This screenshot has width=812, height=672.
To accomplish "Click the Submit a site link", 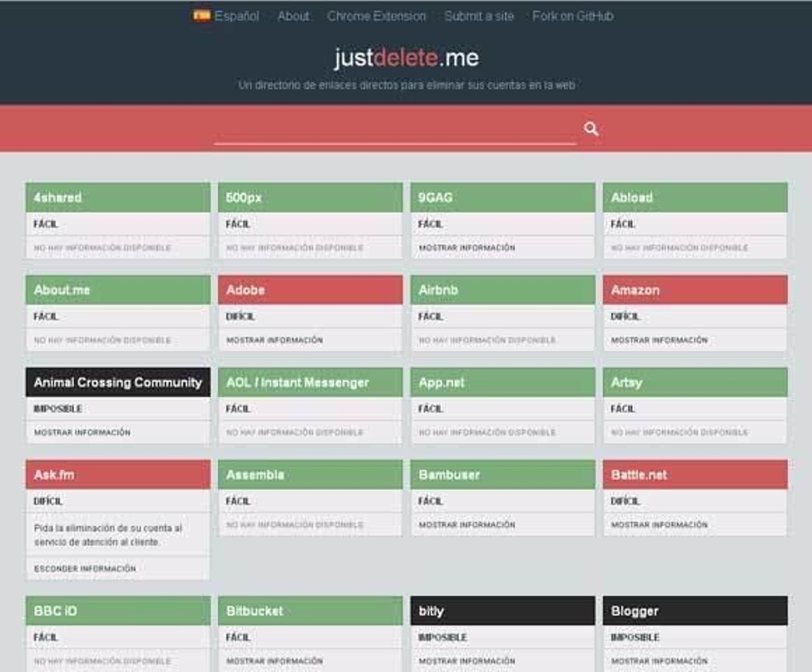I will [x=480, y=16].
